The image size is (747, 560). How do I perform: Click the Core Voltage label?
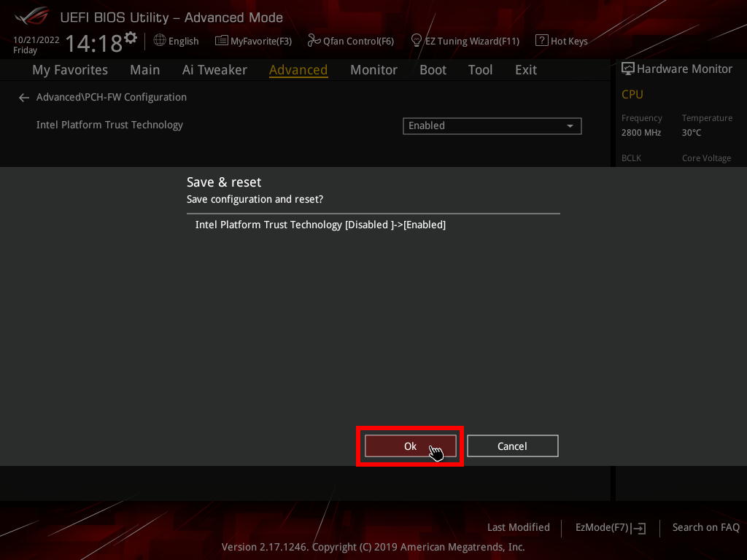pyautogui.click(x=706, y=158)
